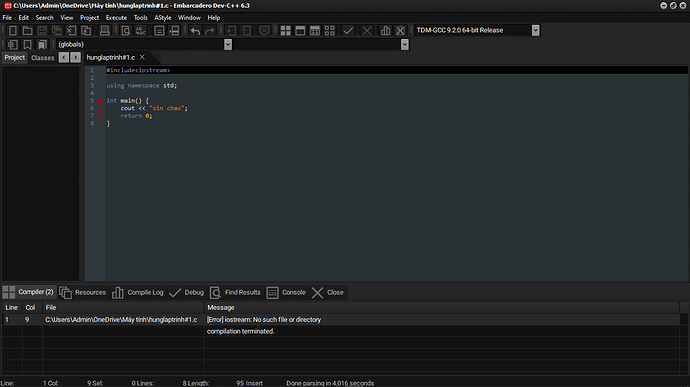
Task: Select the iostream error row in compiler list
Action: click(341, 320)
